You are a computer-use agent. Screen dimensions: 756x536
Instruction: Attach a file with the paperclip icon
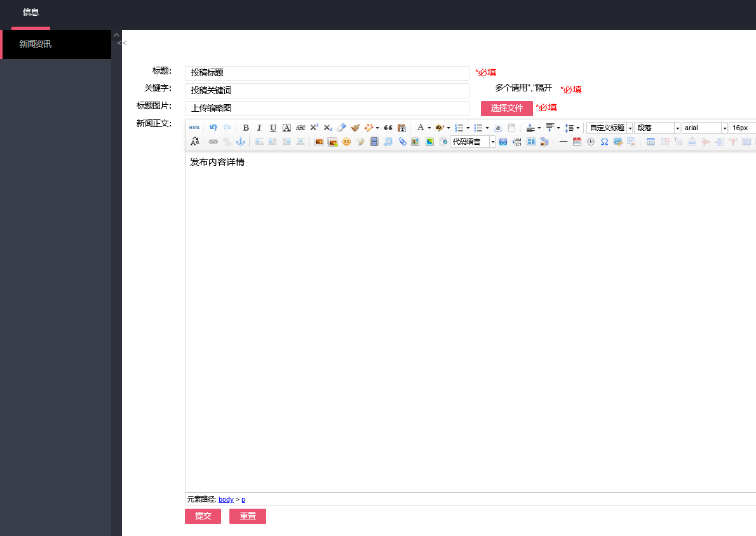point(402,142)
